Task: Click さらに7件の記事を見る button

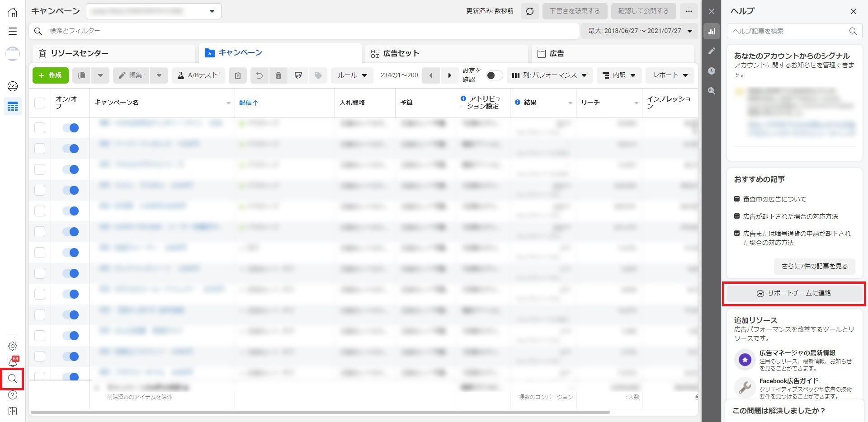Action: coord(815,266)
